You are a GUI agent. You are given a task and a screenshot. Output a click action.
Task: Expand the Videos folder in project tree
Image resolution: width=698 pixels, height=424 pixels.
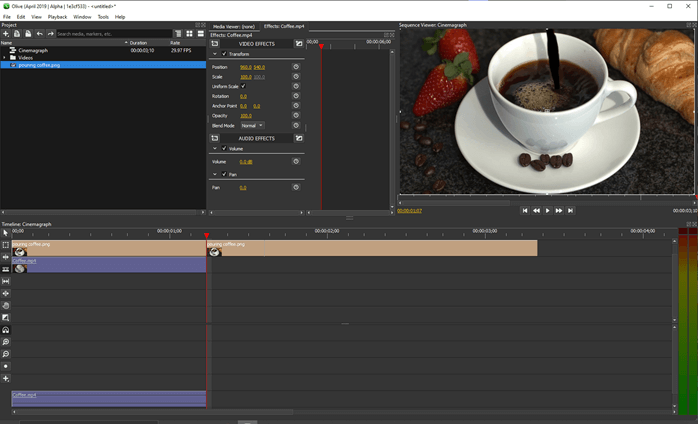[4, 57]
